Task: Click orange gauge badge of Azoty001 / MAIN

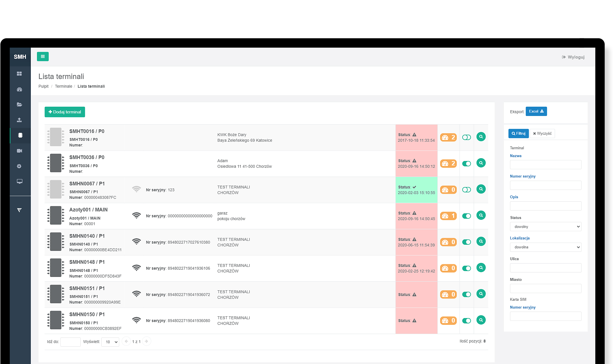Action: point(448,216)
